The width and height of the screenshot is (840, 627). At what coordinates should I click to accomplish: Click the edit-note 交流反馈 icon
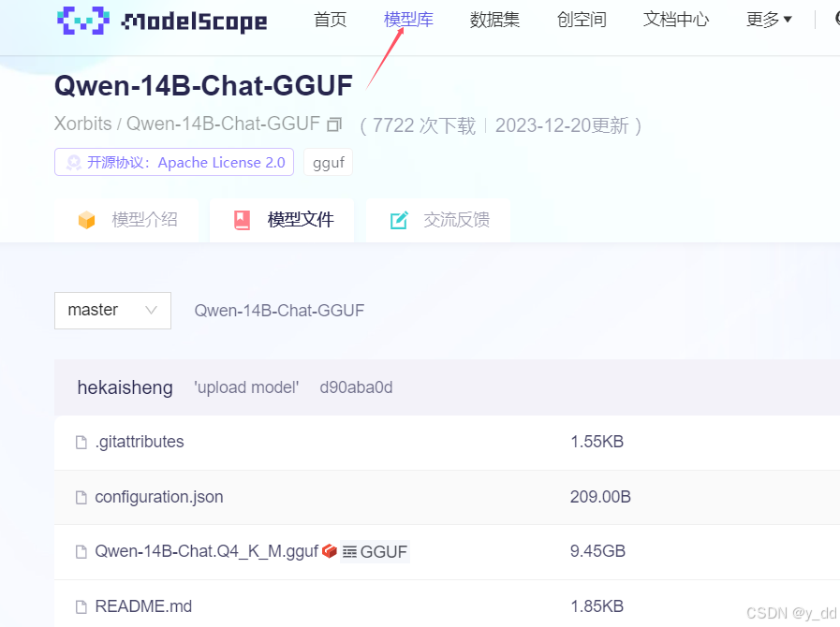tap(399, 220)
